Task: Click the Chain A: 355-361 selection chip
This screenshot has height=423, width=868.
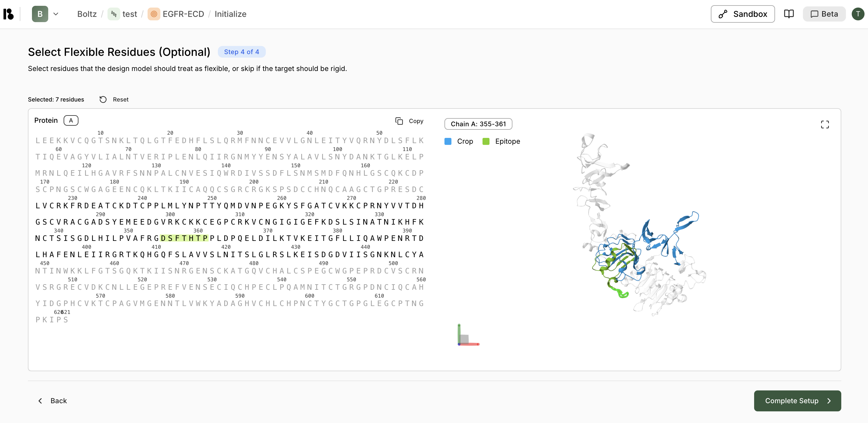Action: pyautogui.click(x=478, y=124)
